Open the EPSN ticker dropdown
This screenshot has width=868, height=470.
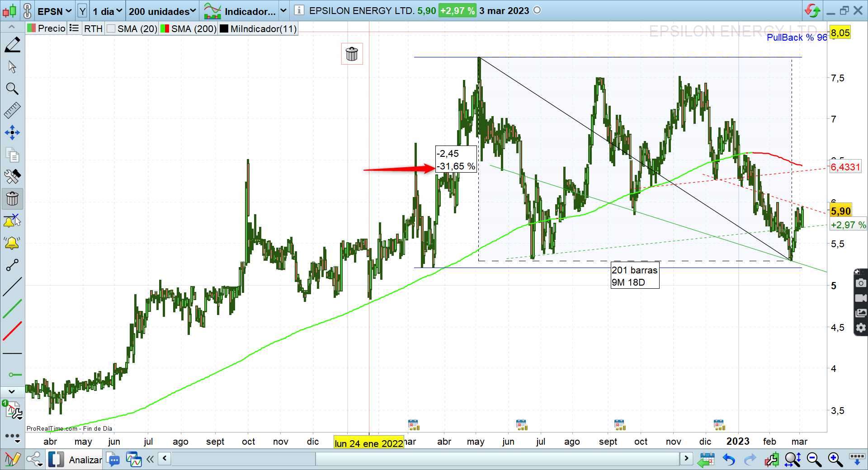click(x=55, y=11)
